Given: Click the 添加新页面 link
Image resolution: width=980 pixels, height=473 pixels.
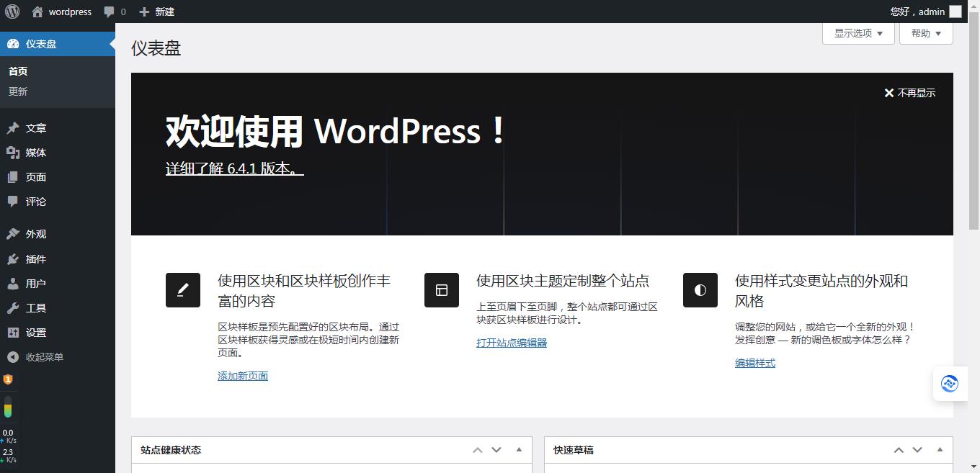Looking at the screenshot, I should pyautogui.click(x=243, y=376).
